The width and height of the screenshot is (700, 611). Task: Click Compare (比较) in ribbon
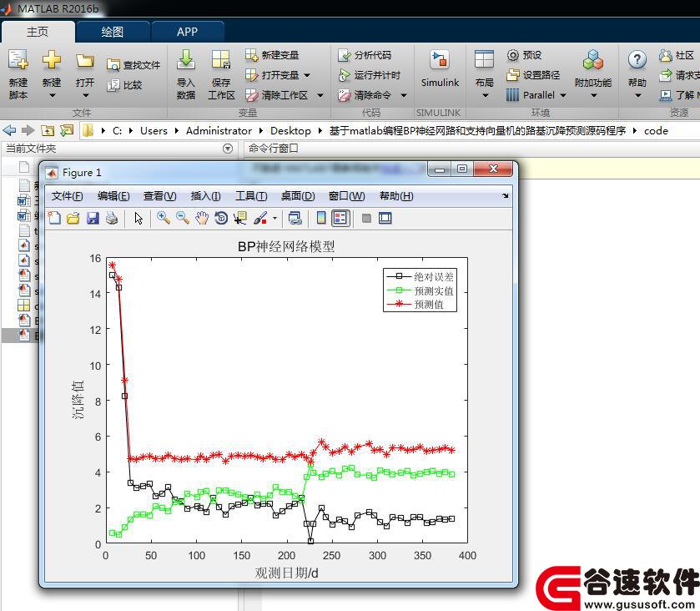pos(124,85)
